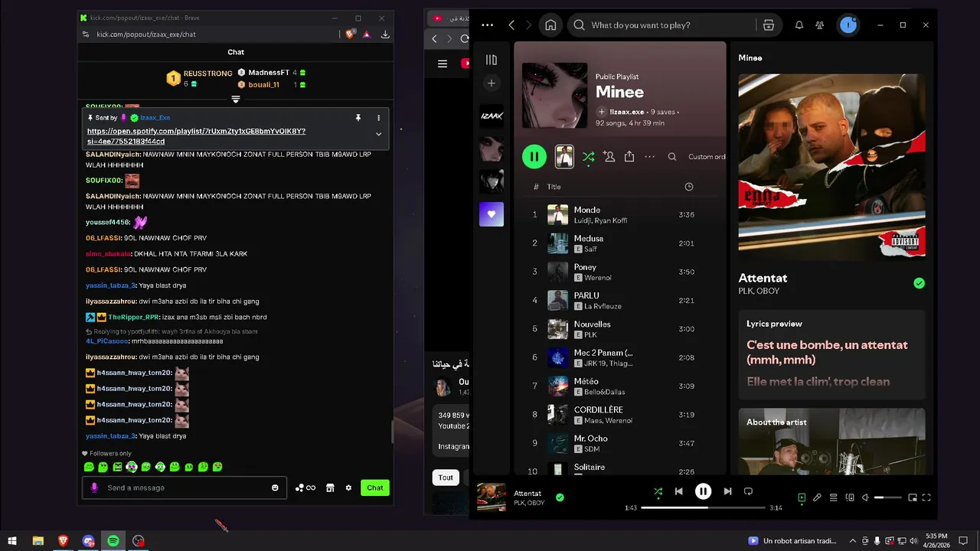Image resolution: width=980 pixels, height=551 pixels.
Task: Open Kick chat settings gear
Action: click(x=348, y=487)
